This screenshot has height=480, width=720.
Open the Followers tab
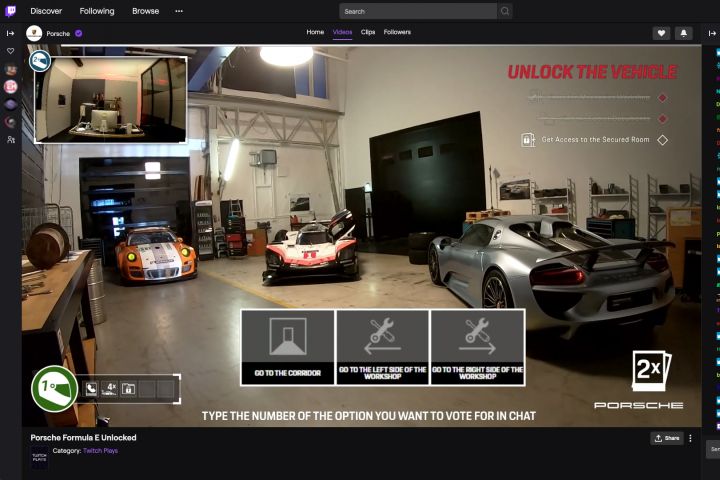[x=397, y=32]
